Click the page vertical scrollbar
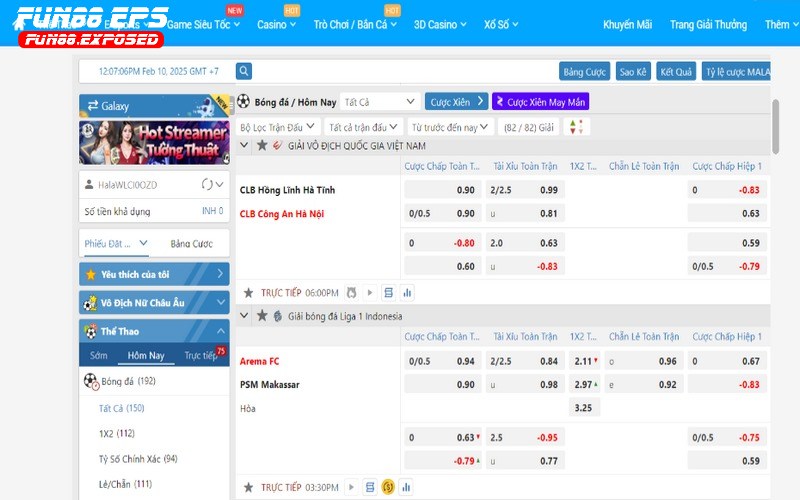Image resolution: width=800 pixels, height=500 pixels. 776,127
